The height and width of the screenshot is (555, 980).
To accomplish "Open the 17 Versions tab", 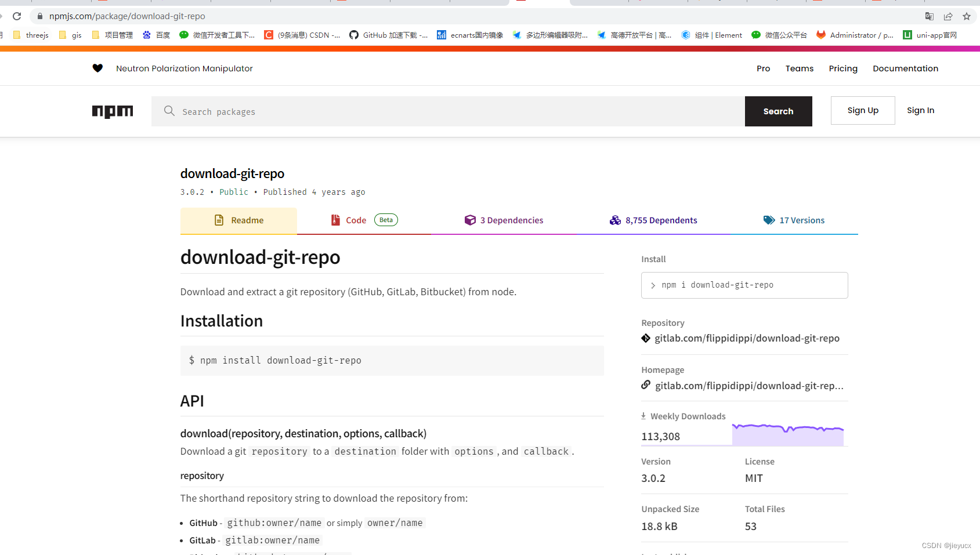I will (x=794, y=220).
